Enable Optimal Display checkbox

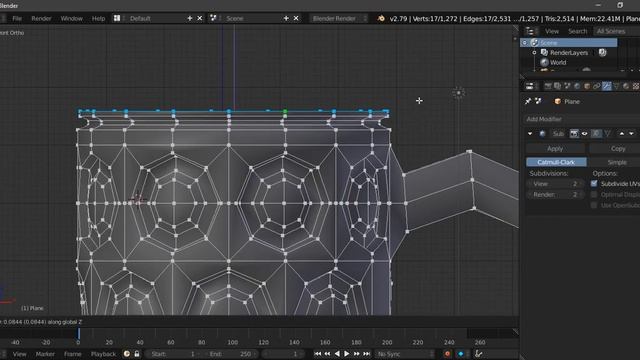pos(594,195)
